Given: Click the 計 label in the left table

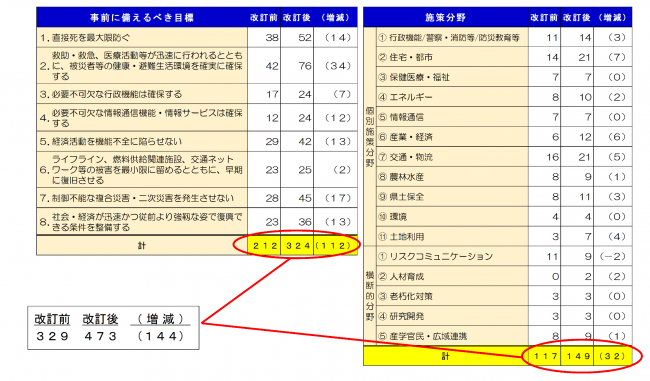Looking at the screenshot, I should 142,245.
